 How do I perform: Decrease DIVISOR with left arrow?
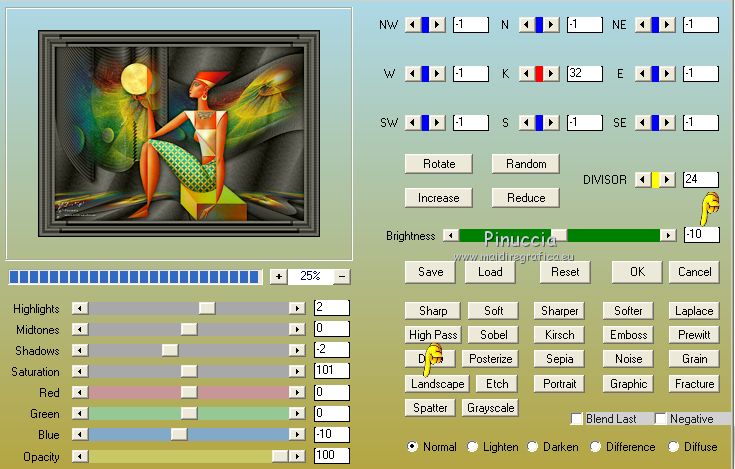[x=642, y=179]
